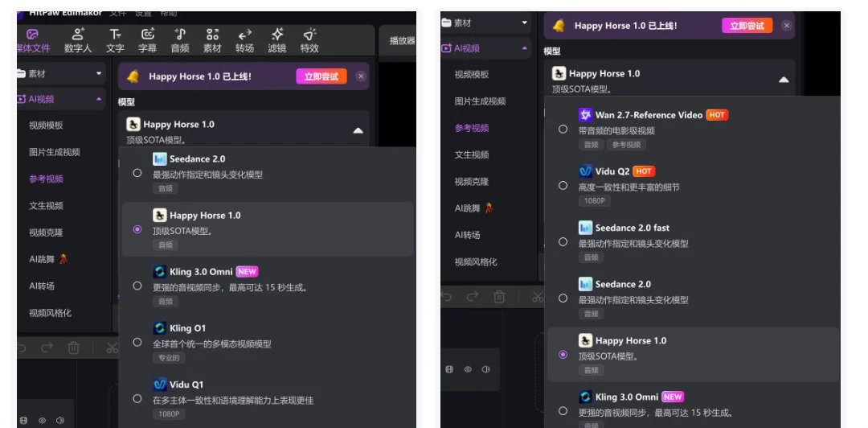Viewport: 868px width, 428px height.
Task: Open 图片生成视频 in left screenshot sidebar
Action: click(x=55, y=152)
